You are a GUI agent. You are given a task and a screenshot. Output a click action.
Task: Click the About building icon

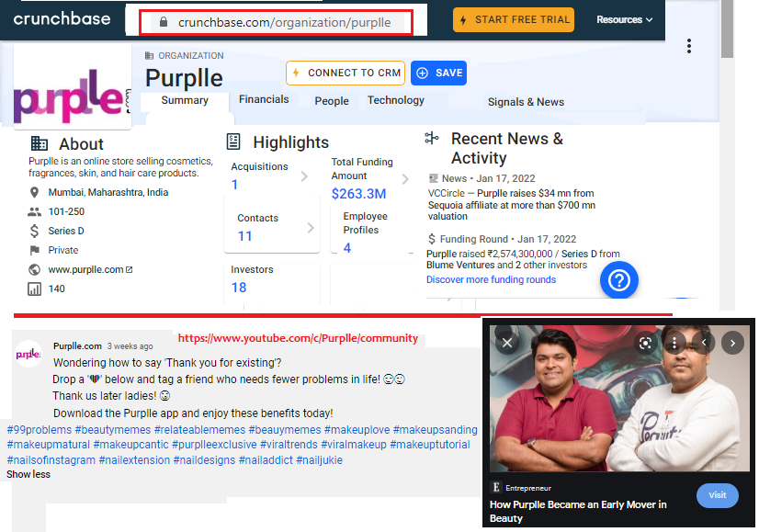pos(40,143)
